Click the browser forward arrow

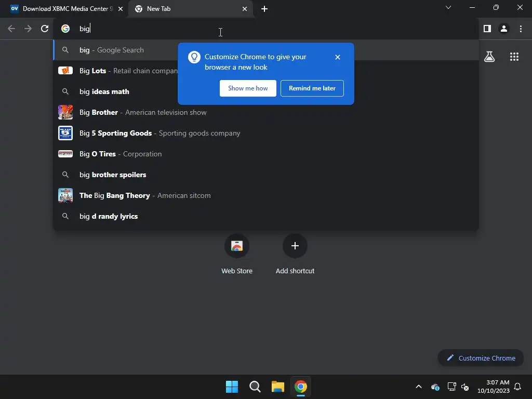tap(28, 29)
